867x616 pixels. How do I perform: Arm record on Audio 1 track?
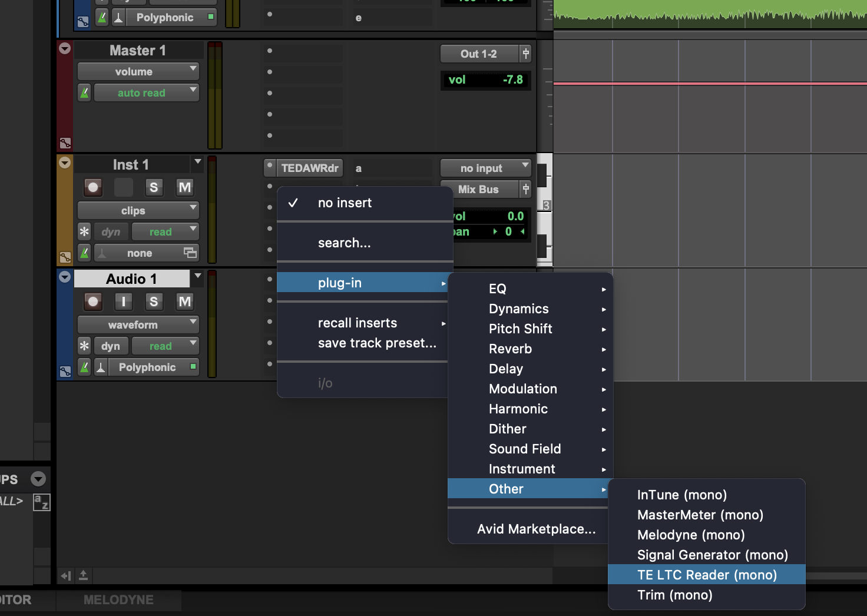[92, 302]
